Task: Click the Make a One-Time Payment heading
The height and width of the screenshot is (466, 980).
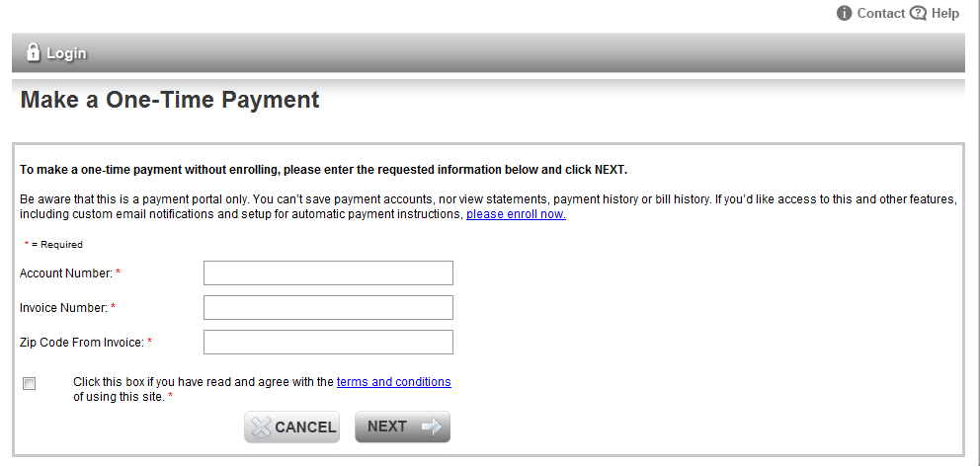Action: tap(170, 100)
